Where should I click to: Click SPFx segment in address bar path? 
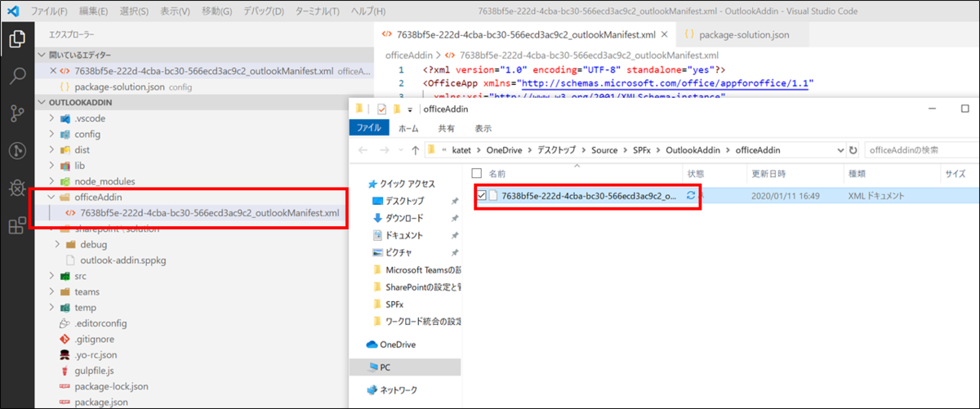point(640,150)
